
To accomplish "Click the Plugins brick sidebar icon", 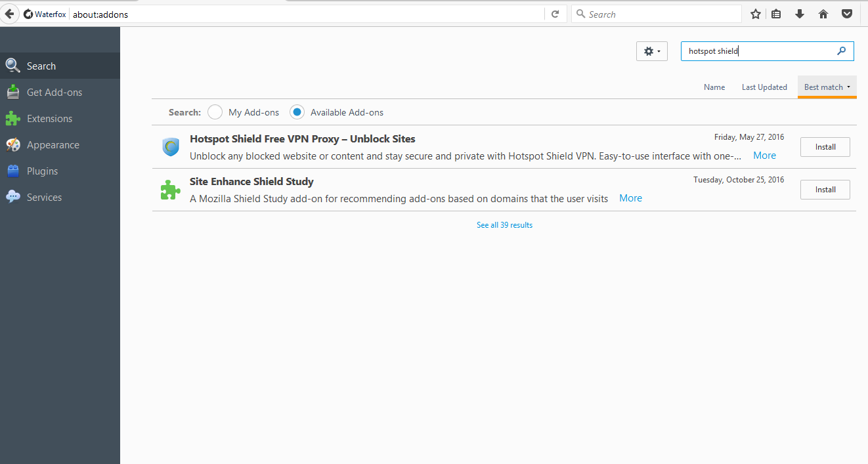I will [x=12, y=171].
